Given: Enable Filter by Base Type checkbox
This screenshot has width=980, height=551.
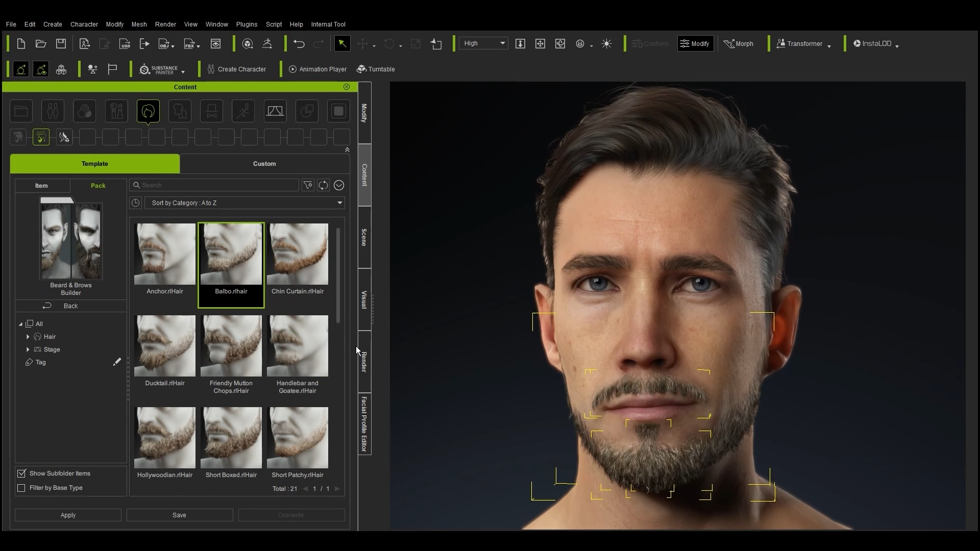Looking at the screenshot, I should 21,488.
